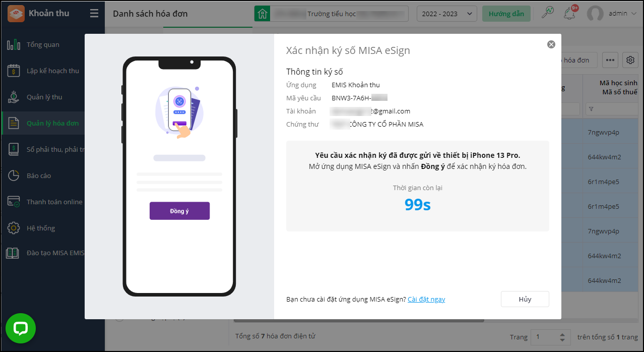Image resolution: width=644 pixels, height=352 pixels.
Task: Open the table settings gear icon
Action: (630, 60)
